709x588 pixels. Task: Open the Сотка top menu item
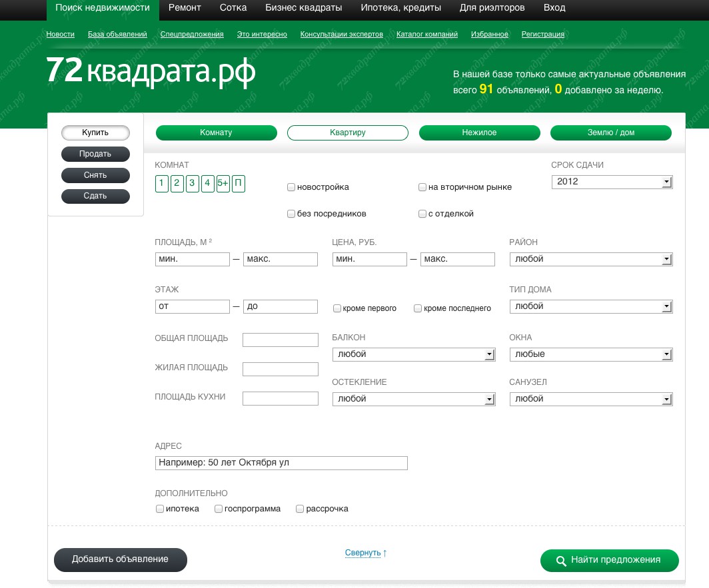(x=233, y=8)
